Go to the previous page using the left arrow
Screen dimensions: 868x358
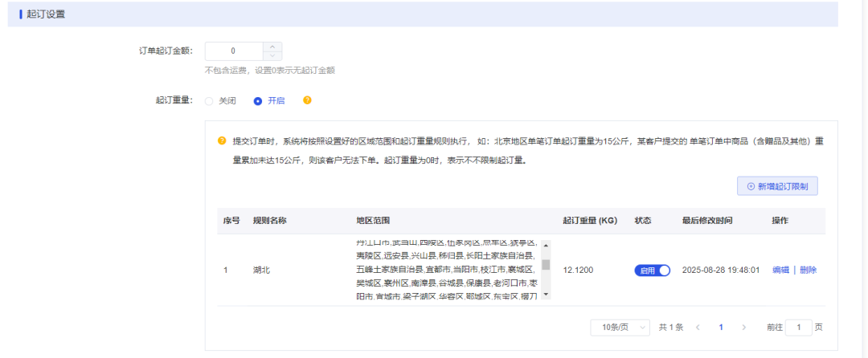point(698,327)
